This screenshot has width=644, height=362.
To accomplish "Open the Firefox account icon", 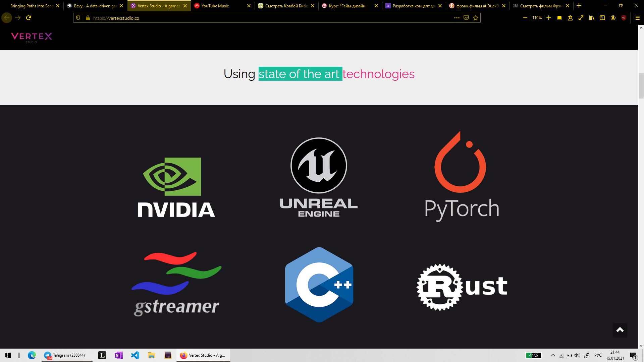I will pos(613,18).
